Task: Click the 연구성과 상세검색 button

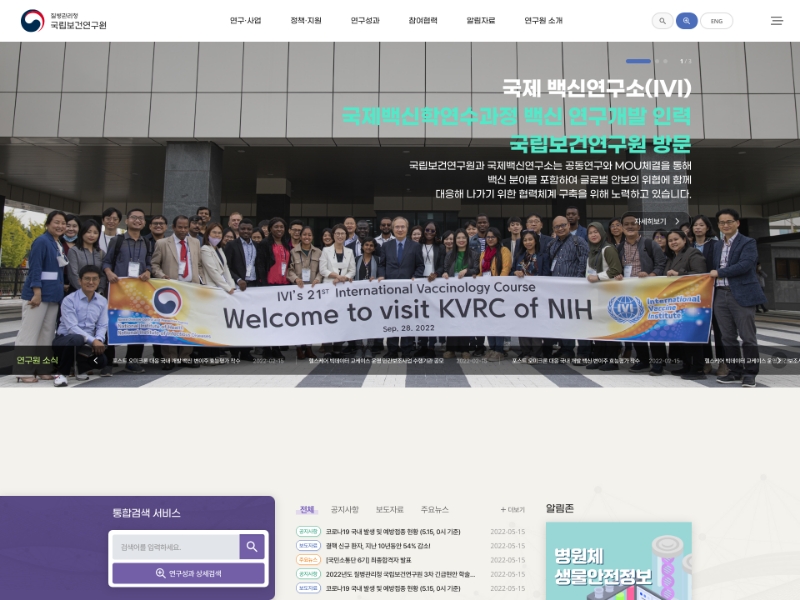Action: click(x=188, y=573)
